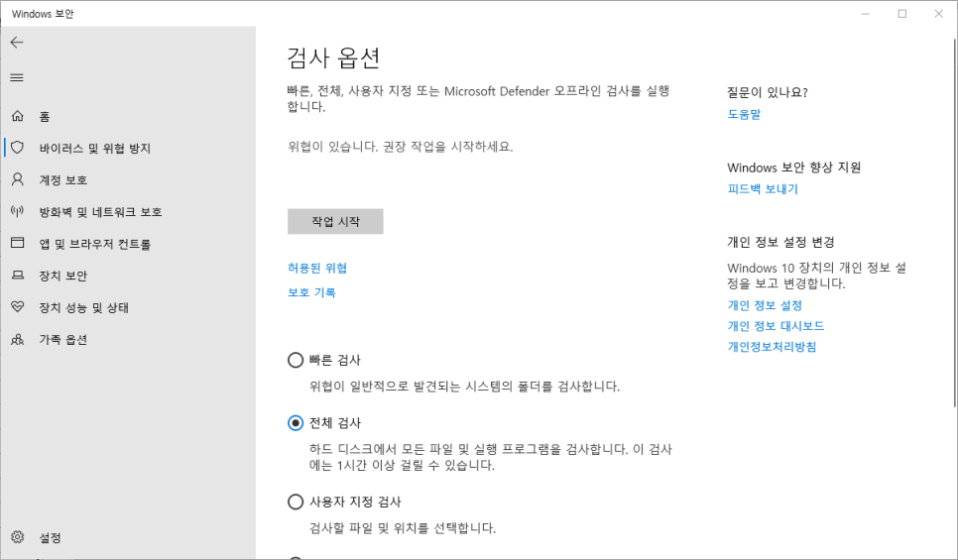Minimize the Windows 보안 window
Screen dimensions: 958x560
(865, 14)
